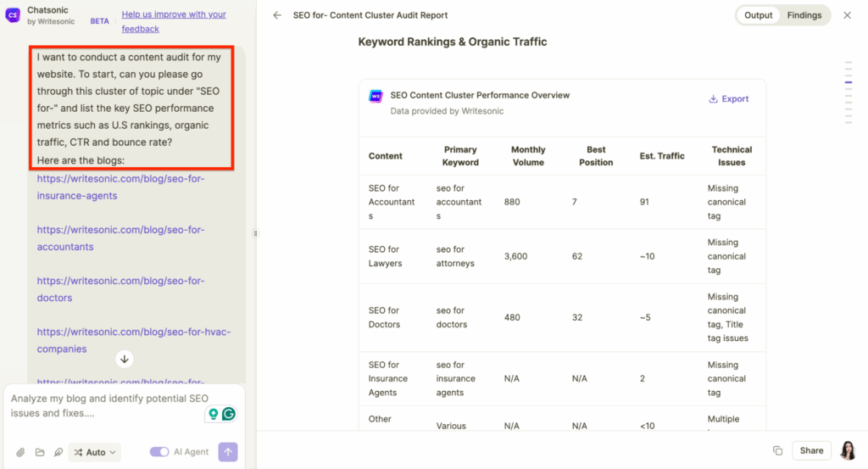Open the seo-for-accountants blog link
Screen dimensions: 868x469
(x=120, y=238)
